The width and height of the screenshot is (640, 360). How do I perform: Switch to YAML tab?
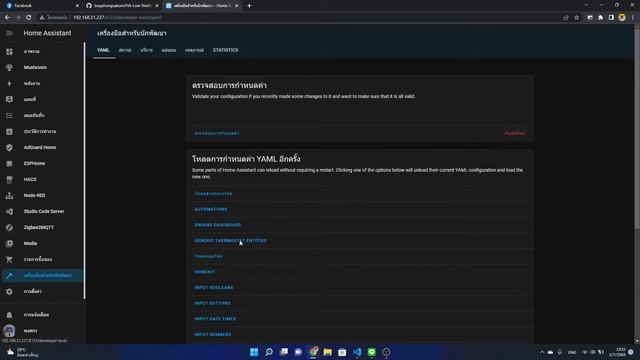tap(103, 50)
